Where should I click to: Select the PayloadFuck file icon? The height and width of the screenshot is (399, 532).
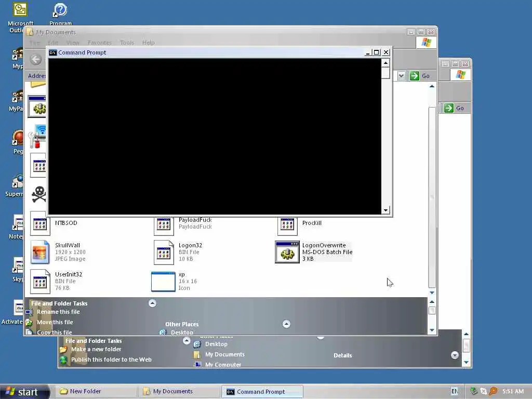[164, 225]
